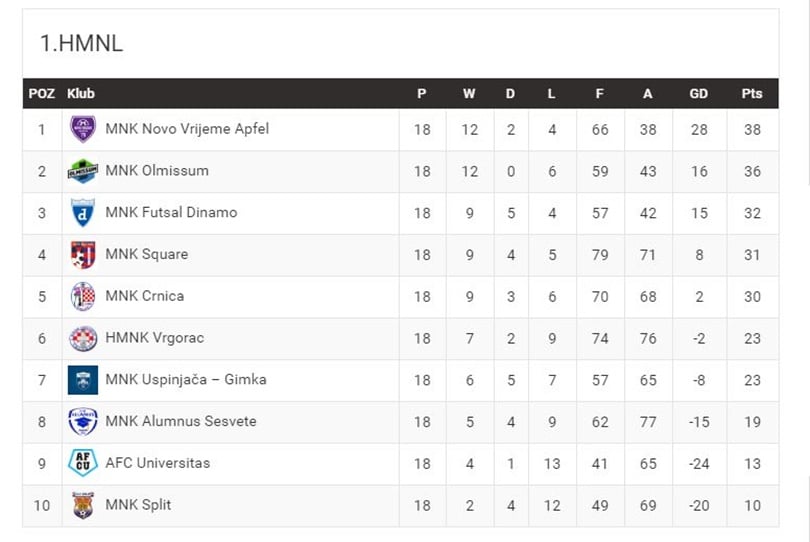Click the MNK Novo Vrijeme Apfel purple crest
810x542 pixels.
[x=83, y=129]
